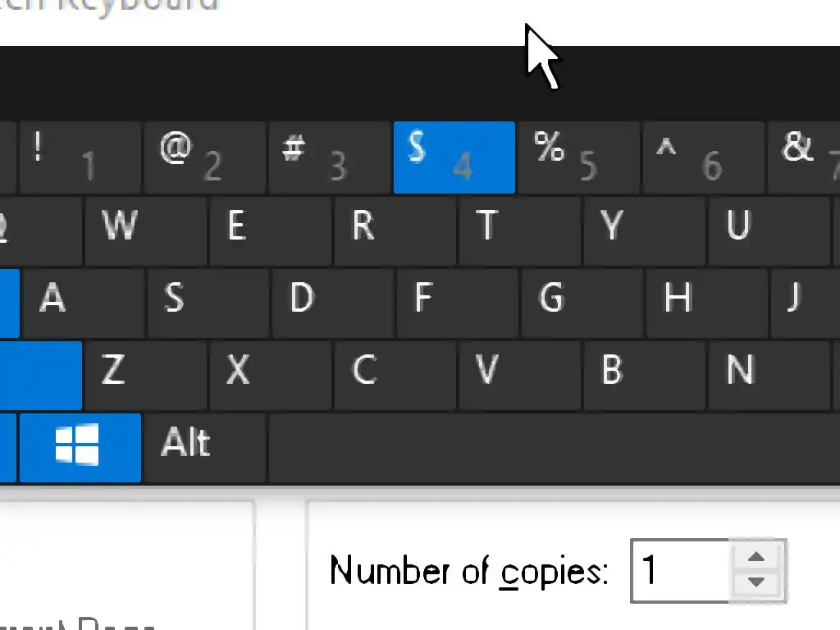
Task: Click the Number of copies field
Action: pyautogui.click(x=679, y=571)
